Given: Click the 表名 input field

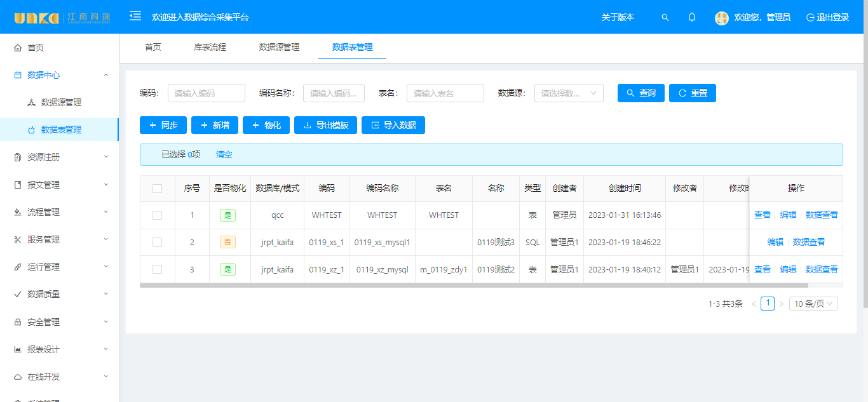Looking at the screenshot, I should point(445,93).
